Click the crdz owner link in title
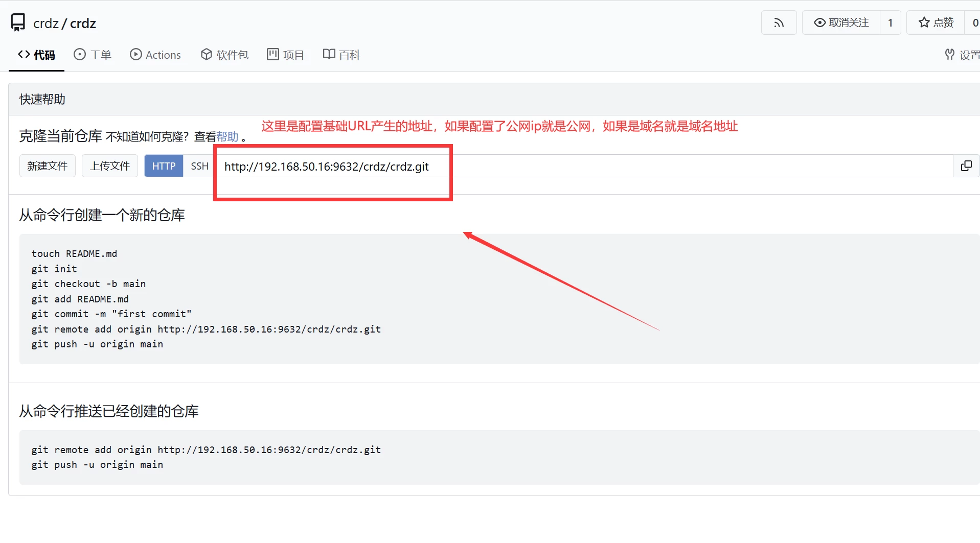The width and height of the screenshot is (980, 543). 45,23
